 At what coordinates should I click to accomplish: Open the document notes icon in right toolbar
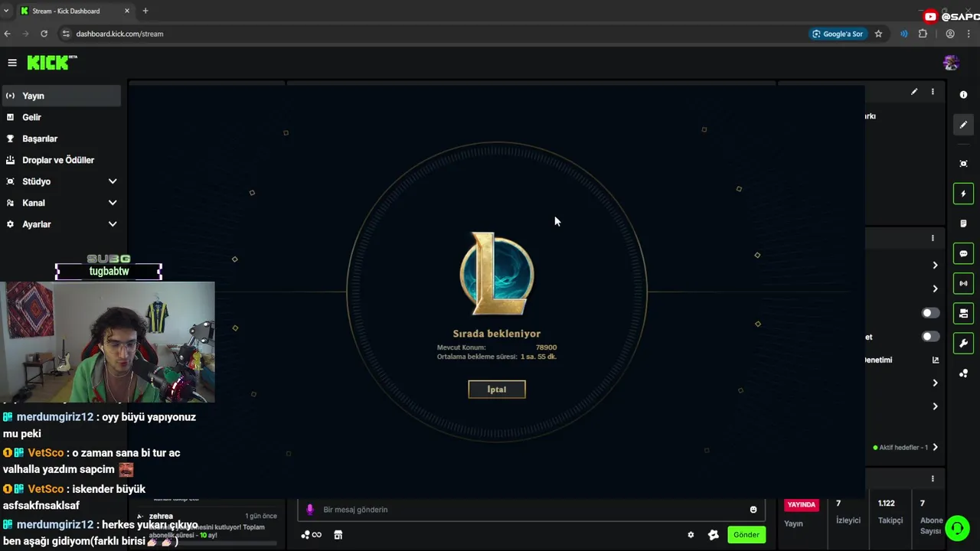(x=963, y=223)
